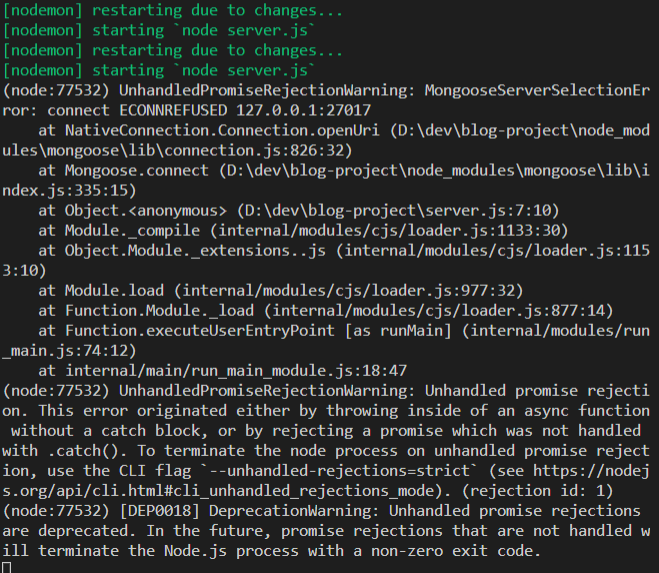Click the Function.Module._load loader.js:877:14 reference
The image size is (659, 573).
point(339,311)
